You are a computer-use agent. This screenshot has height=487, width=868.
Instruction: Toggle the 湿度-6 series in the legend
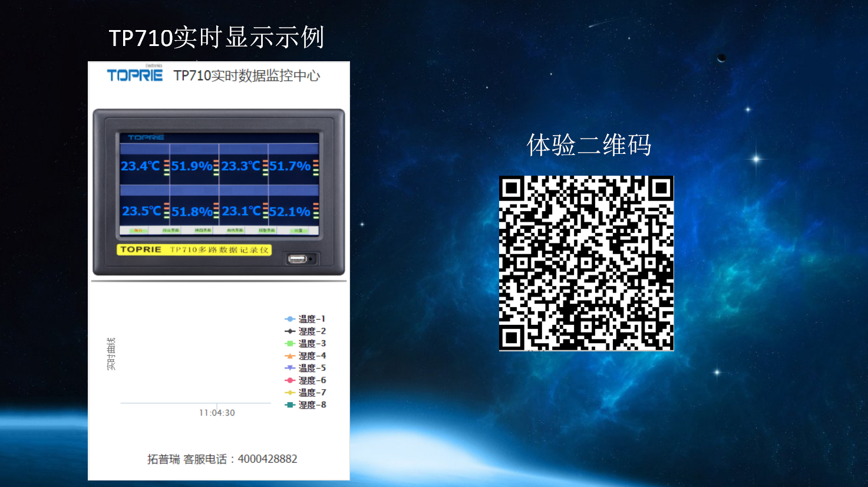click(x=305, y=380)
